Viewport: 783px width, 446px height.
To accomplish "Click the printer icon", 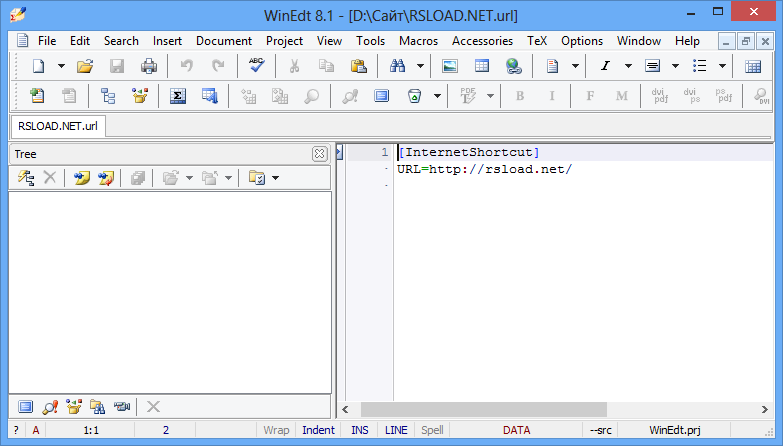I will click(x=148, y=66).
